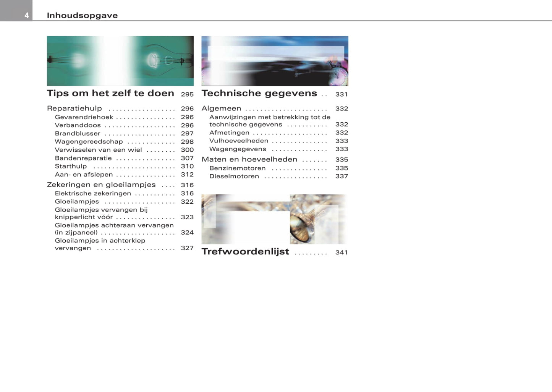Jump to the Afmetingen entry
The height and width of the screenshot is (392, 552).
pos(229,133)
